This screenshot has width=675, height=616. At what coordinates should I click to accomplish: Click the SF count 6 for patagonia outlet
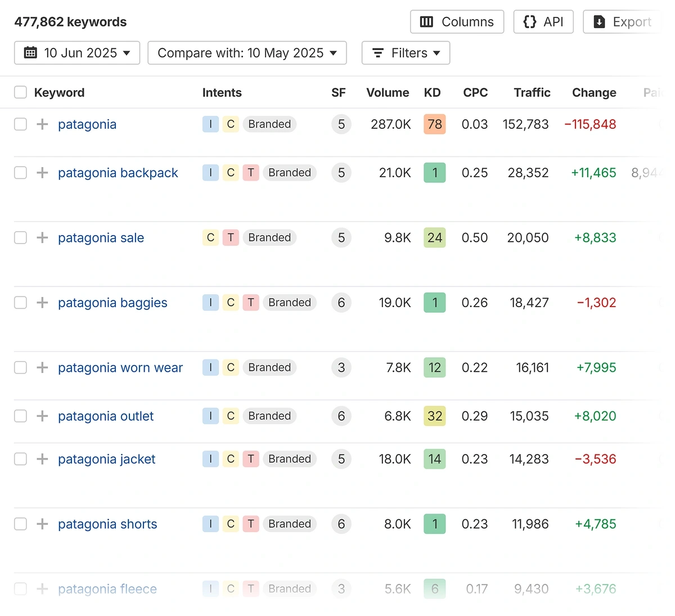(341, 416)
